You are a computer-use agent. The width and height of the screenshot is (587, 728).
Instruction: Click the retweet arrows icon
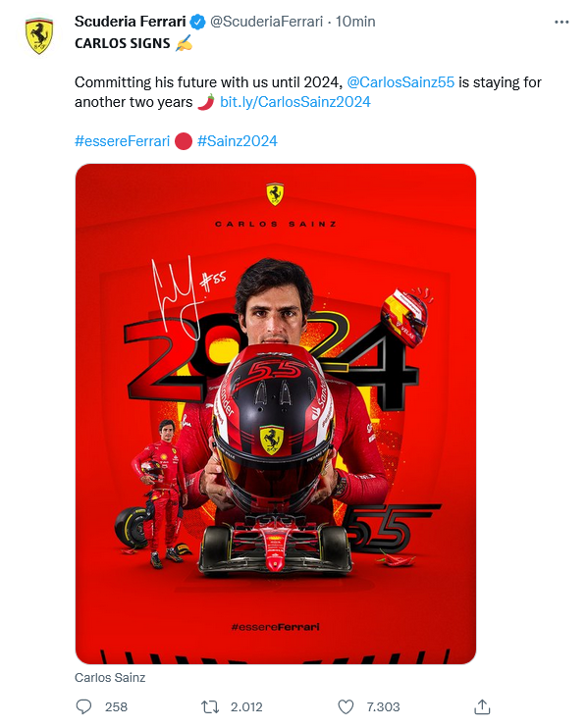210,706
